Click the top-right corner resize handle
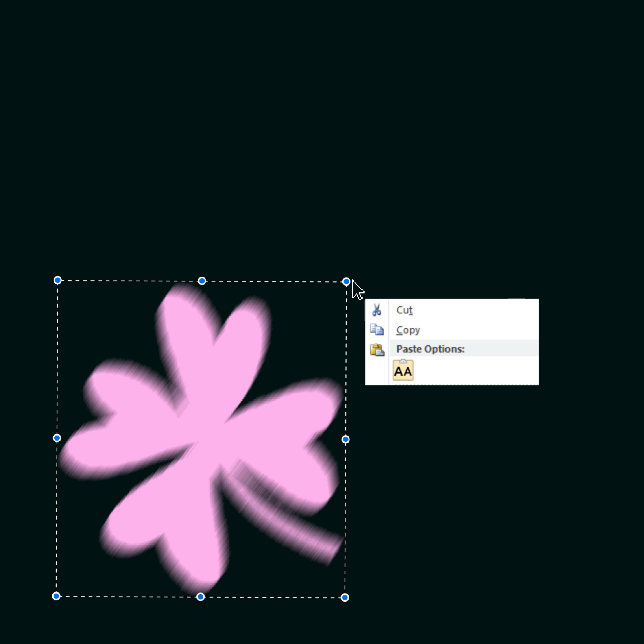The width and height of the screenshot is (644, 644). pos(346,282)
